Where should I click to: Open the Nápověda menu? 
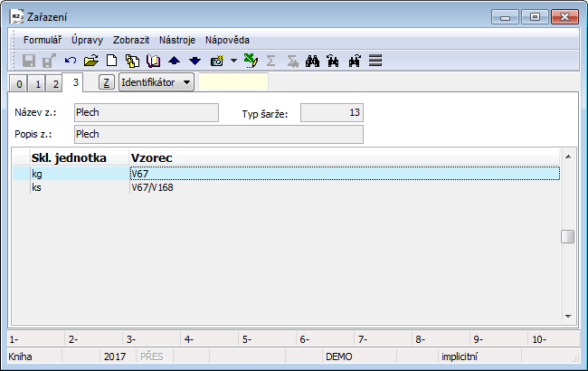point(227,40)
